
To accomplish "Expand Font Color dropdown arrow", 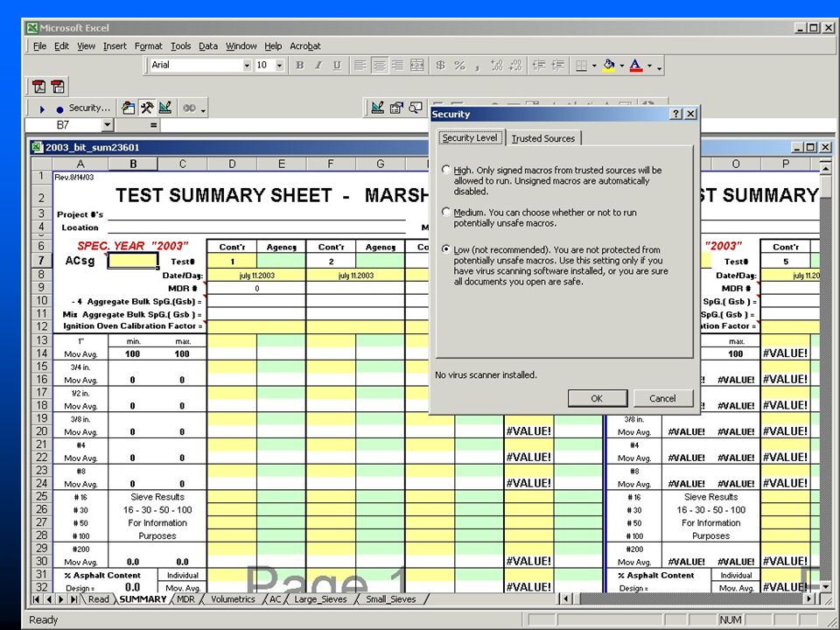I will click(649, 66).
